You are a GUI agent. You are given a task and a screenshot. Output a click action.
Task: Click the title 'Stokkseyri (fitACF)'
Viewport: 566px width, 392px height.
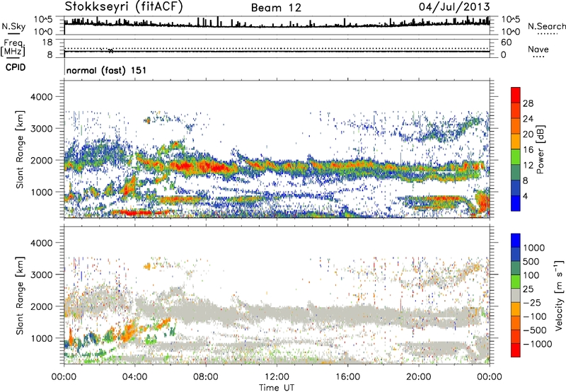[x=125, y=6]
